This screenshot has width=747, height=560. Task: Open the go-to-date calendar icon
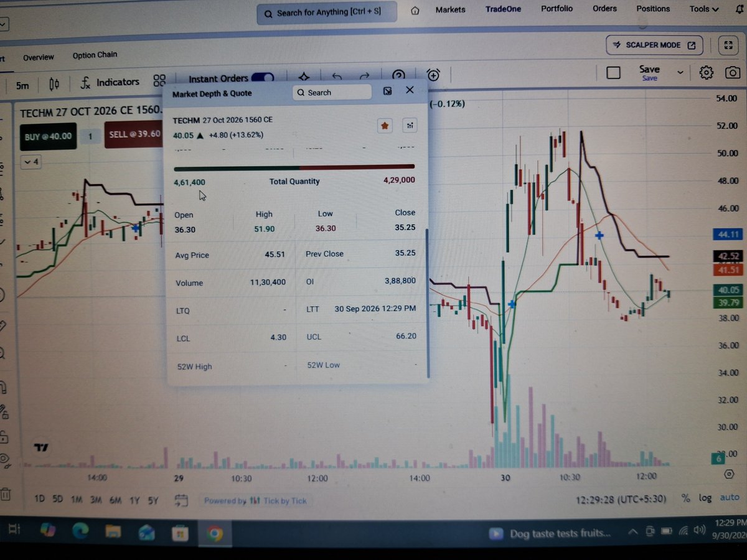pyautogui.click(x=181, y=500)
